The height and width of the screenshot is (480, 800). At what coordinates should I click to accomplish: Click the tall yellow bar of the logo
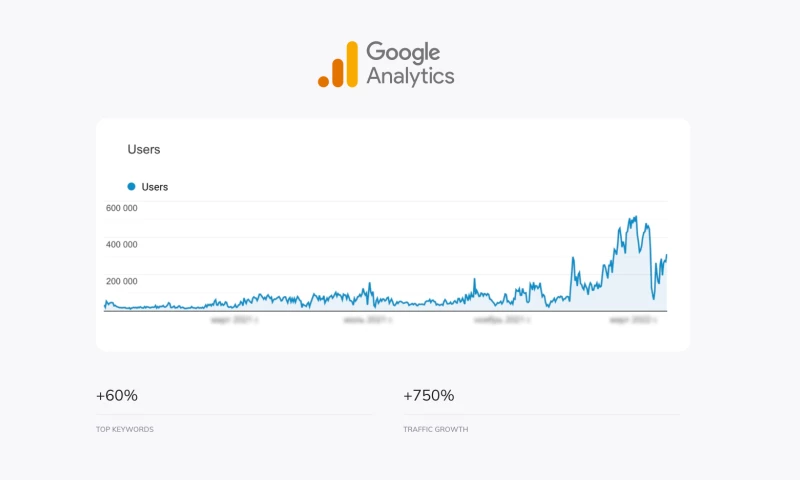351,64
